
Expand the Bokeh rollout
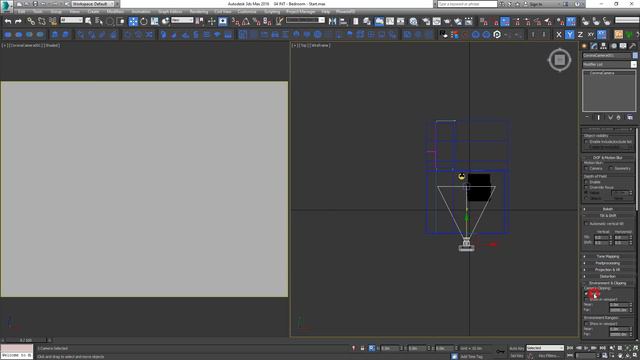coord(608,209)
